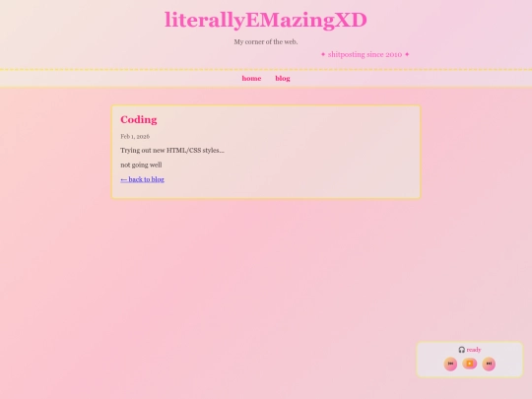Click the 'My corner of the web.' tagline
Viewport: 532px width, 399px height.
point(266,42)
